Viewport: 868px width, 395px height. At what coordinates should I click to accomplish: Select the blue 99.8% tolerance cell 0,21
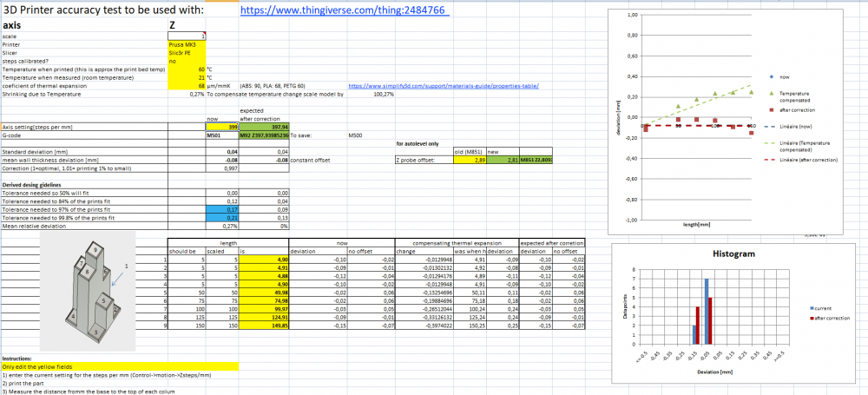tap(222, 218)
